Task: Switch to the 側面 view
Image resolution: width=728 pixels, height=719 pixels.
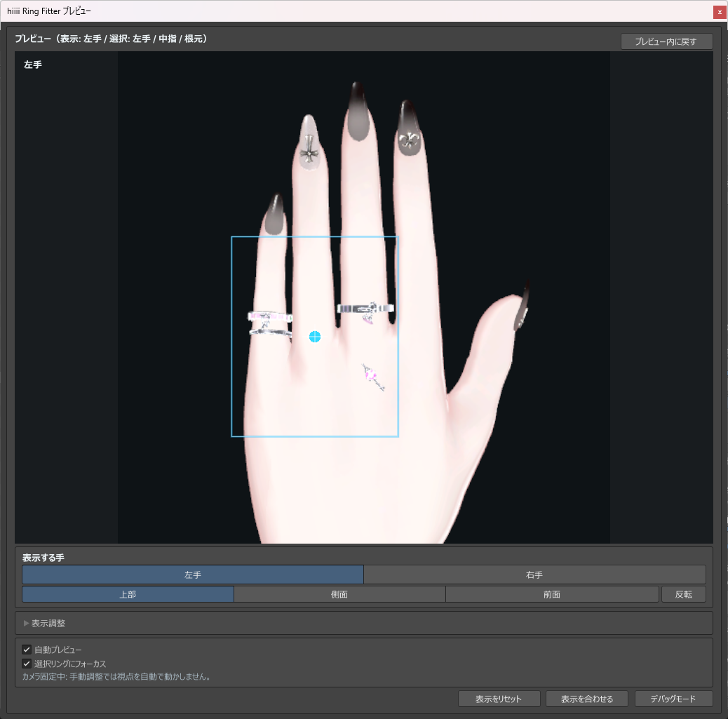Action: tap(339, 594)
